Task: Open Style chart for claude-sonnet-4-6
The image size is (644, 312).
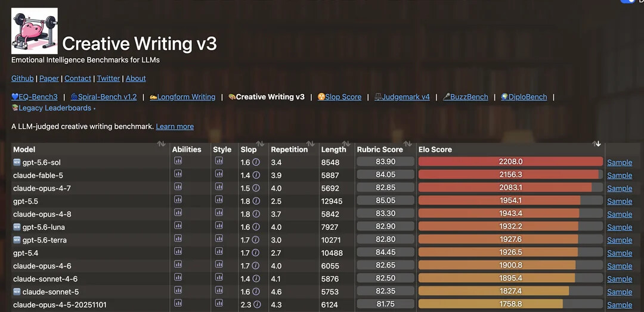Action: pos(219,277)
